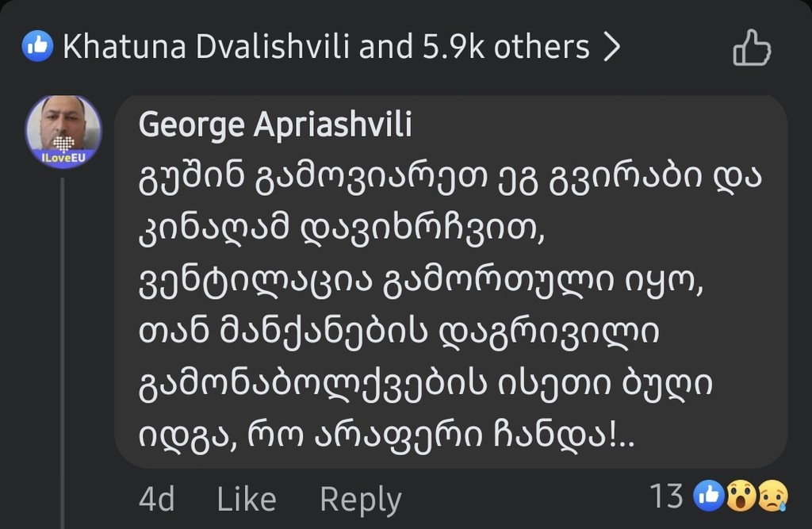The width and height of the screenshot is (812, 529).
Task: Click George Apriashvili's name in the comment
Action: pyautogui.click(x=276, y=124)
